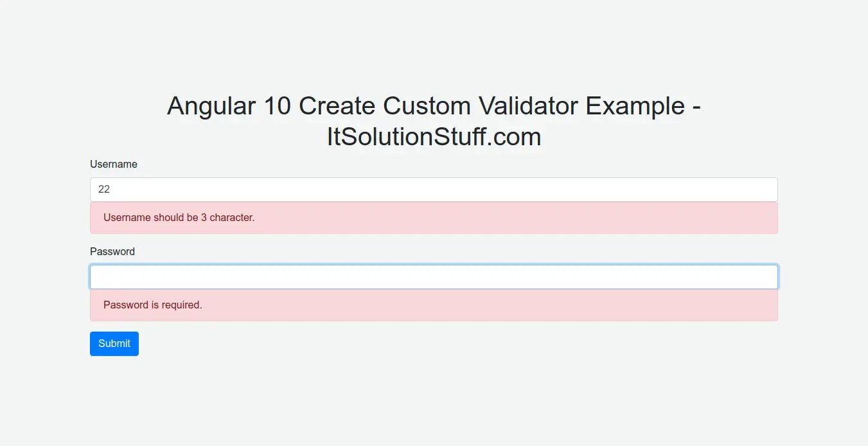Click into the empty Password field
The height and width of the screenshot is (446, 868).
434,277
